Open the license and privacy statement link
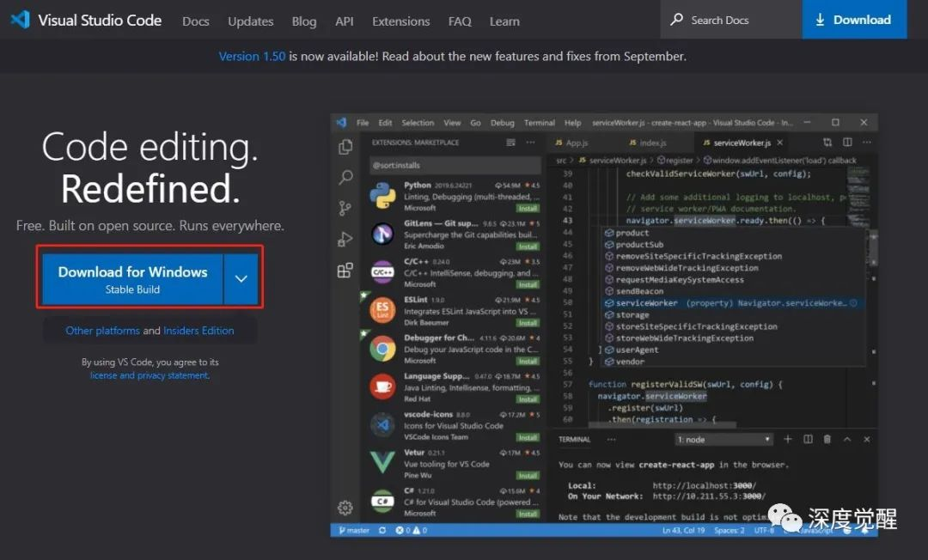The image size is (928, 560). [150, 375]
